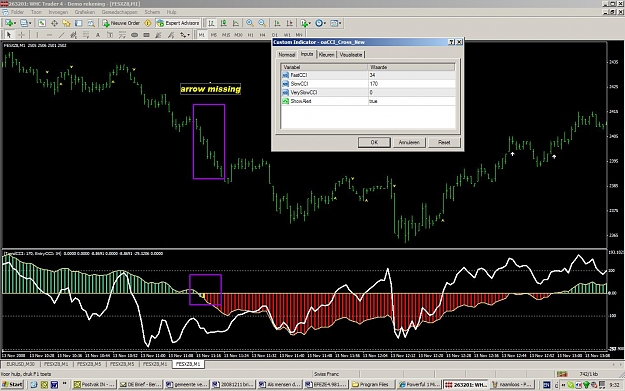The width and height of the screenshot is (625, 391).
Task: Open the Strategy Tester magnifier icon
Action: click(x=91, y=23)
